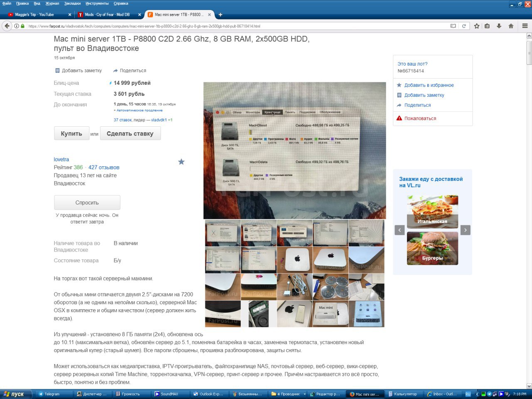Open new tab with plus button
The width and height of the screenshot is (532, 399).
coord(220,15)
